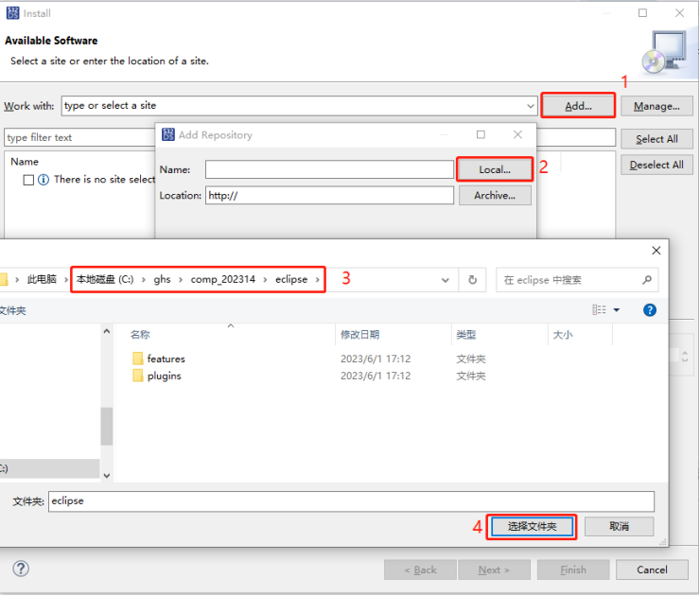Expand the address path history dropdown
Screen dimensions: 700x596
pos(446,280)
